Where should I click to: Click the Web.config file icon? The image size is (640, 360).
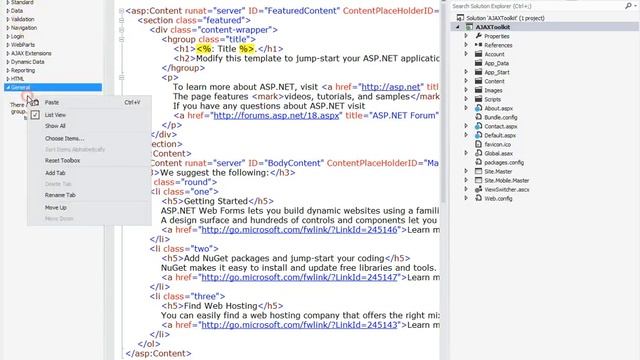click(x=478, y=198)
